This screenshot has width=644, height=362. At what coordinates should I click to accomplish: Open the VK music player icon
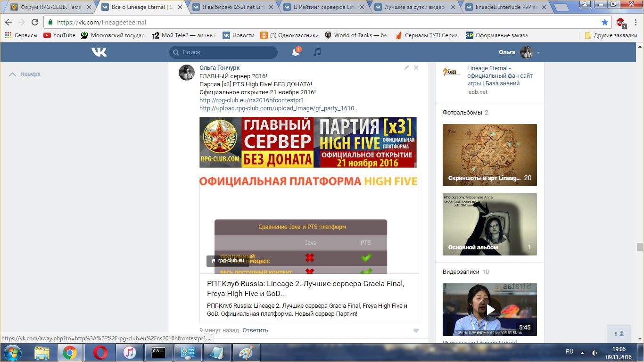pyautogui.click(x=317, y=52)
